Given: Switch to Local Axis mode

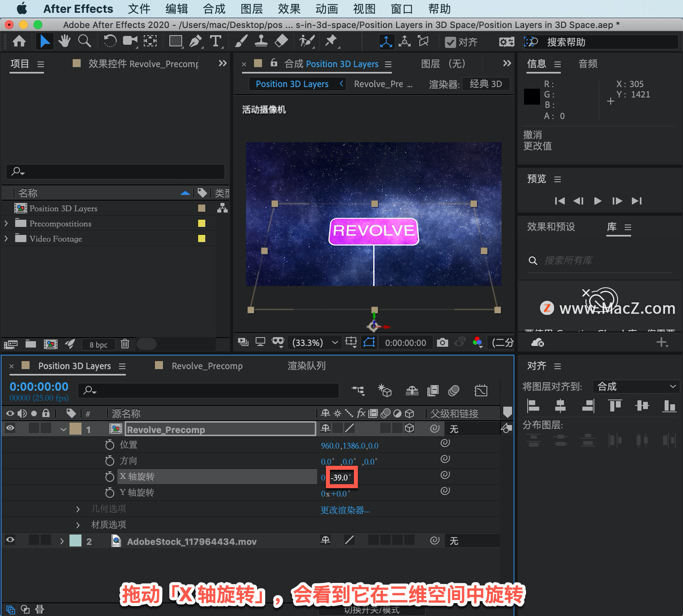Looking at the screenshot, I should (x=386, y=42).
